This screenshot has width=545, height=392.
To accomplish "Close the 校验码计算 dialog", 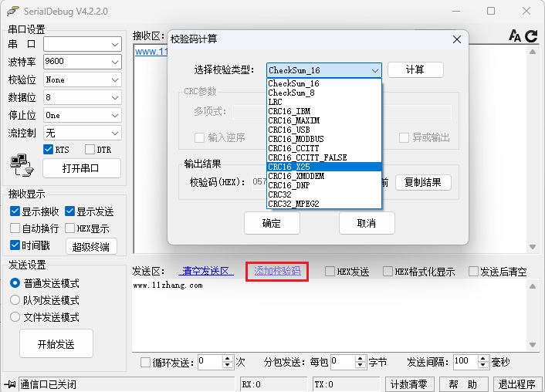I will (457, 39).
